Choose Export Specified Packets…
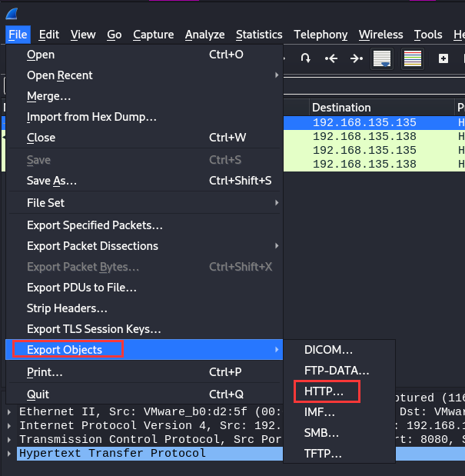Screen dimensions: 465x476 pos(144,225)
